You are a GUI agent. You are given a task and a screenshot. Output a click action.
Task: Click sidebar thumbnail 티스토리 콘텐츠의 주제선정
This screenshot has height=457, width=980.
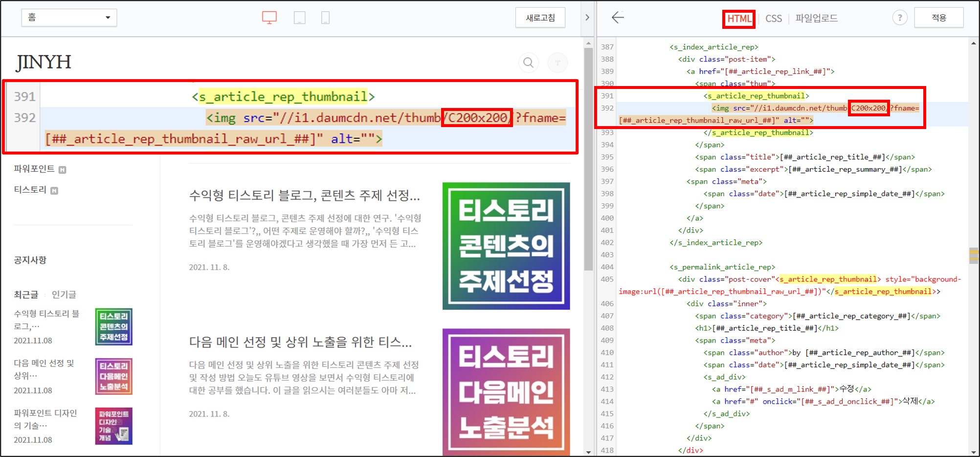pos(113,326)
